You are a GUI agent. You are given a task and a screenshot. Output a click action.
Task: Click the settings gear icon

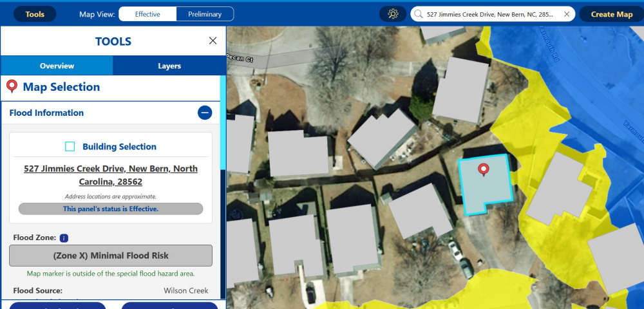393,14
